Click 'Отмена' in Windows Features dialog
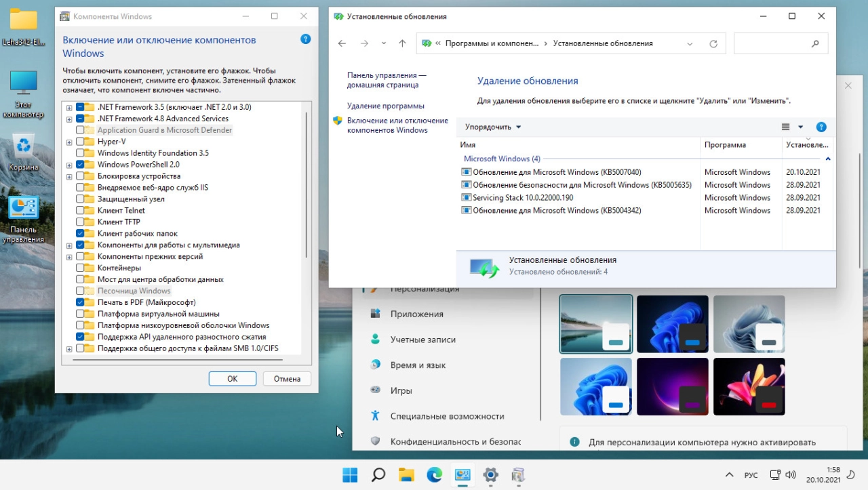Screen dimensions: 868x490 [x=287, y=379]
